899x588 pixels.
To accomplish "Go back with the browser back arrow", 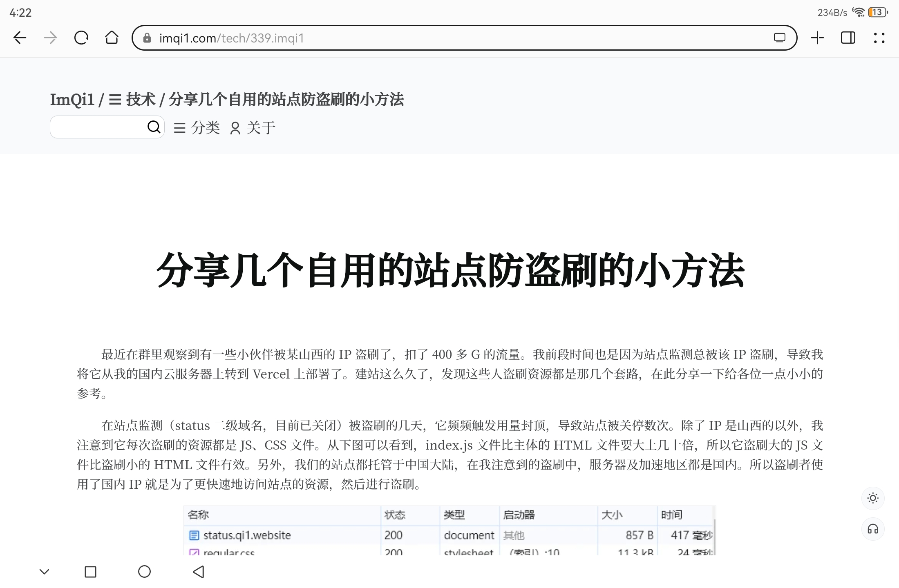I will pyautogui.click(x=20, y=38).
